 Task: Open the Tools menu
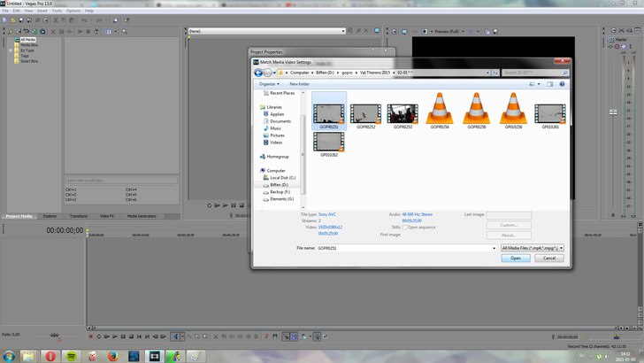(x=57, y=10)
